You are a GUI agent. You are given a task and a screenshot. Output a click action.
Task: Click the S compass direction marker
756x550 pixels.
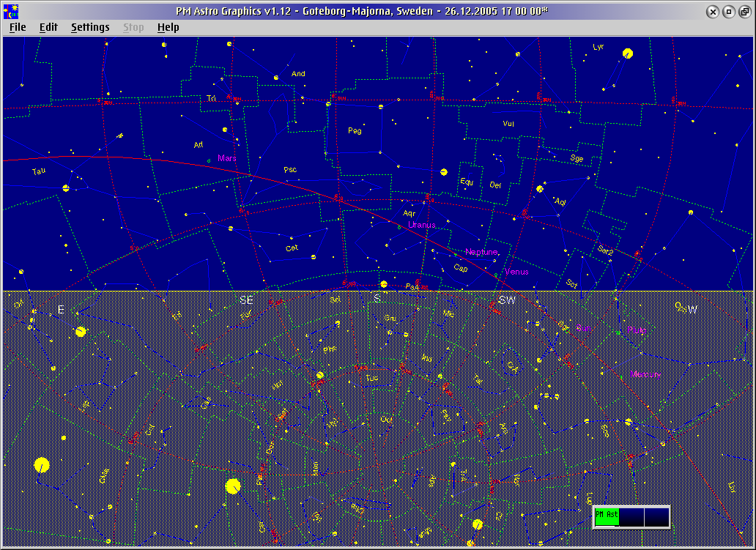click(x=377, y=299)
